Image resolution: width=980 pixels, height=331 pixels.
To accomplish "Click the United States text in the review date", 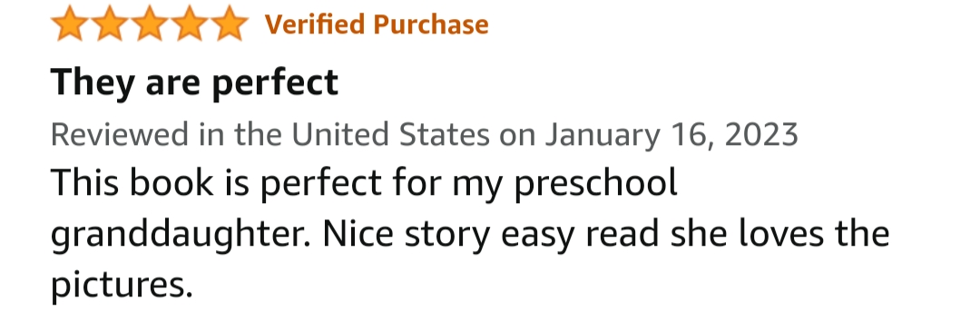I will pyautogui.click(x=390, y=134).
